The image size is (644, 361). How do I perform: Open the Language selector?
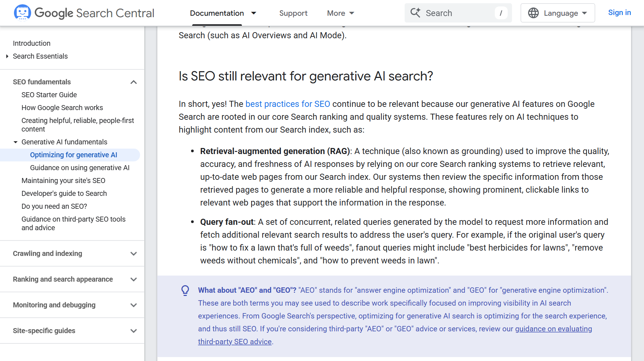point(558,13)
